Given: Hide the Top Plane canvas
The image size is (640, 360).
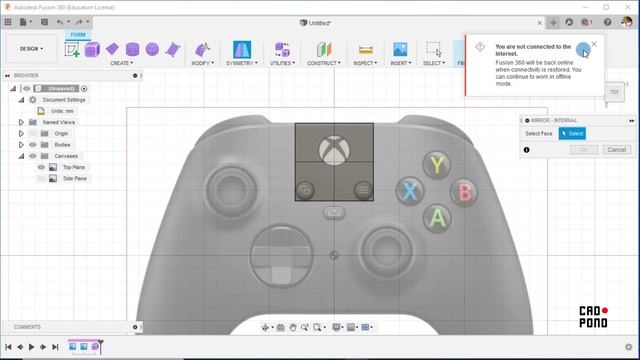Looking at the screenshot, I should click(41, 167).
